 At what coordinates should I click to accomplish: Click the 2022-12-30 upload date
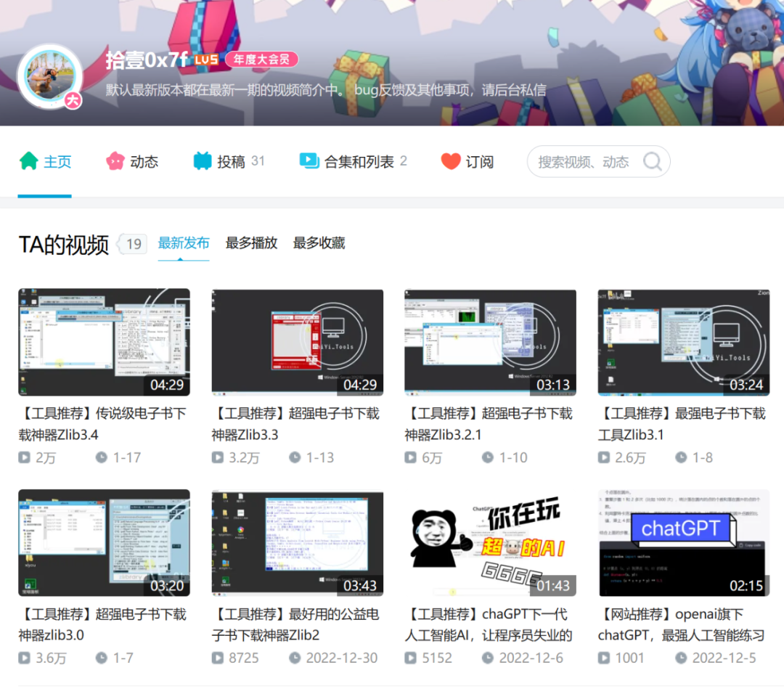click(342, 658)
